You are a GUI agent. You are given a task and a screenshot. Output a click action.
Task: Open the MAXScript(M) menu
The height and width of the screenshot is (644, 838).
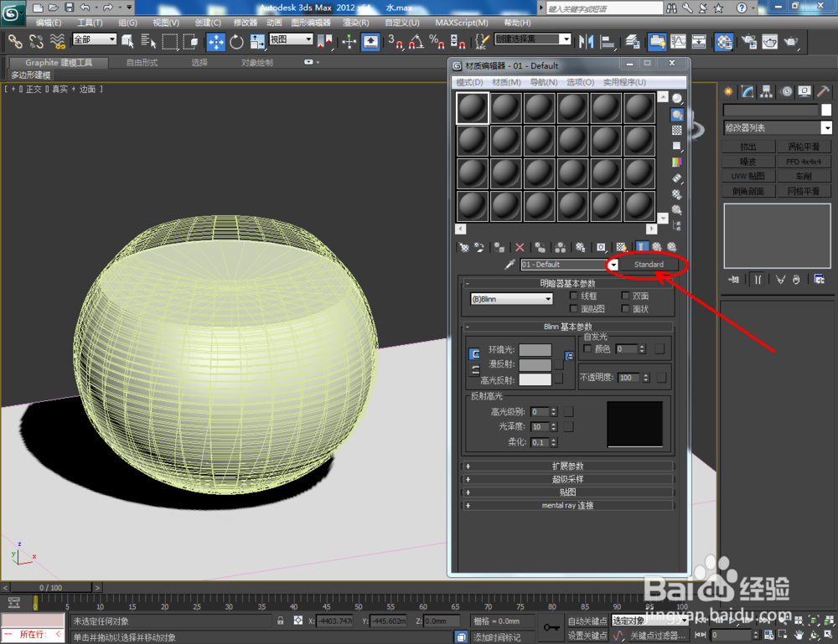(461, 23)
